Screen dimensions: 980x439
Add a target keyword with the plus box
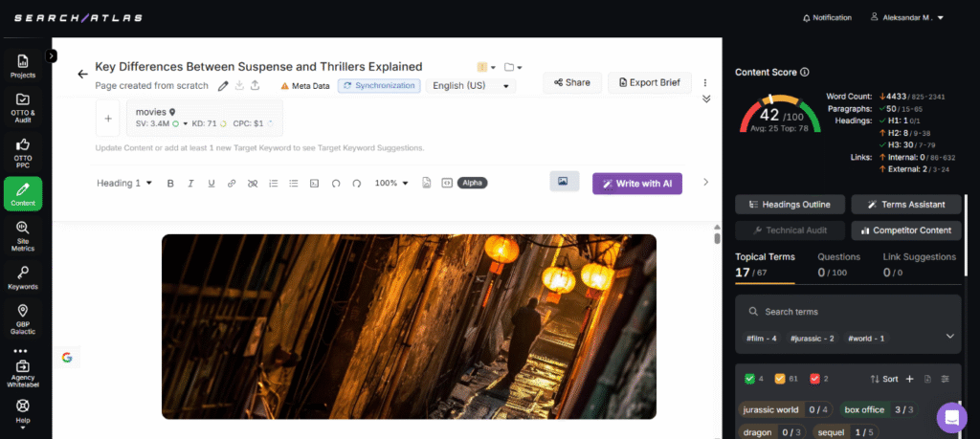107,118
